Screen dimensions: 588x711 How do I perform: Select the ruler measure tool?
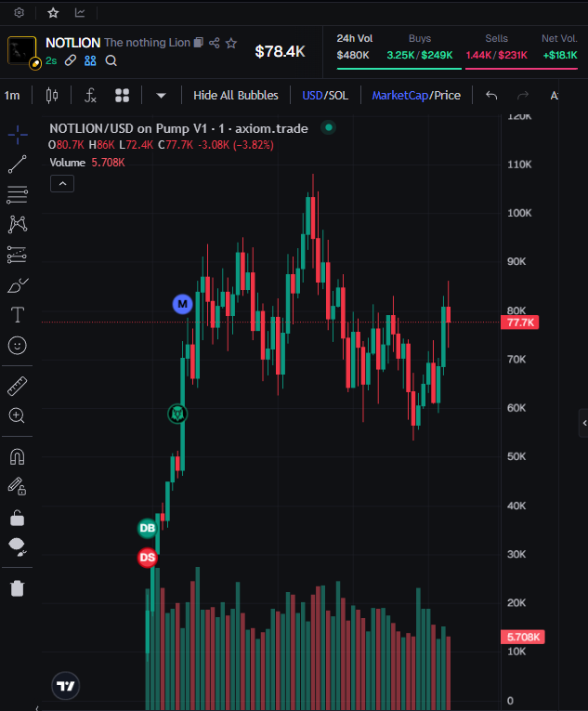point(18,387)
